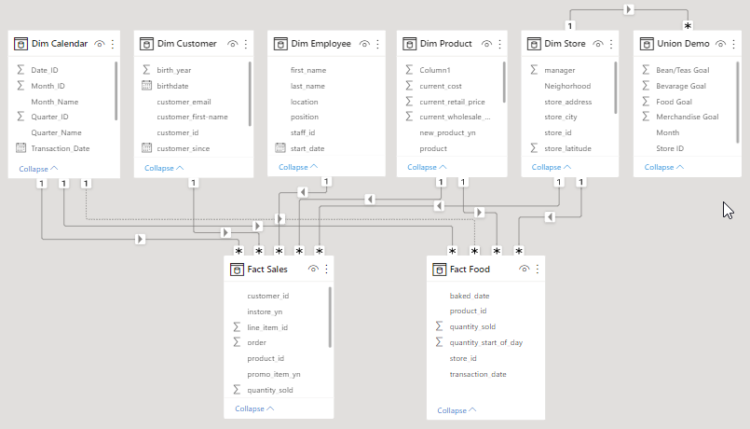Open more options for Dim Calendar table
The image size is (750, 429).
[113, 44]
